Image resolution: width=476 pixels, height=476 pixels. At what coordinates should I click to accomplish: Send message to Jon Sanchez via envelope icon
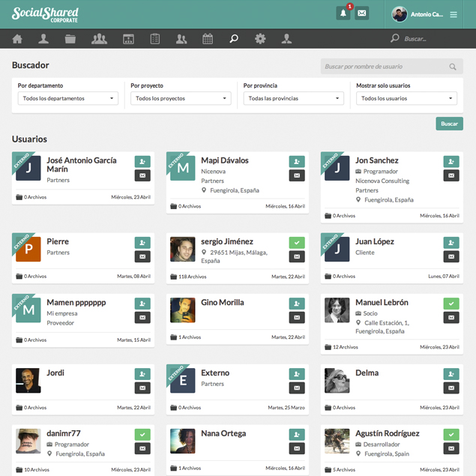pos(451,175)
